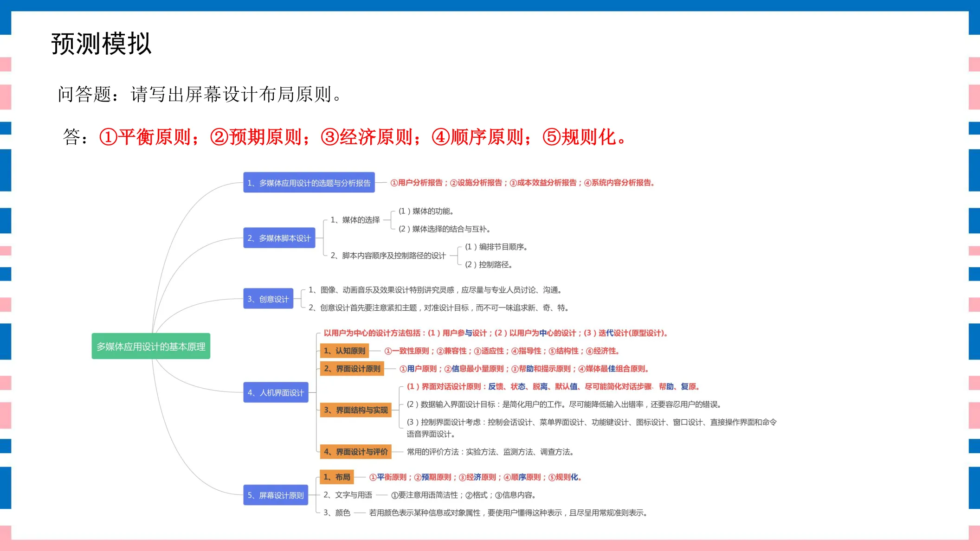
Task: Click the line 1、图像、动画音乐及效果设计特别讲究灵感
Action: point(436,290)
